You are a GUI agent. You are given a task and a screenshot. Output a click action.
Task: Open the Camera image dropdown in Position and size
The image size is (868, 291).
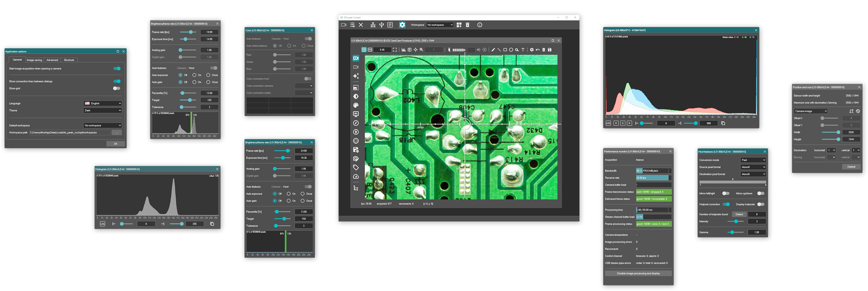[x=811, y=111]
